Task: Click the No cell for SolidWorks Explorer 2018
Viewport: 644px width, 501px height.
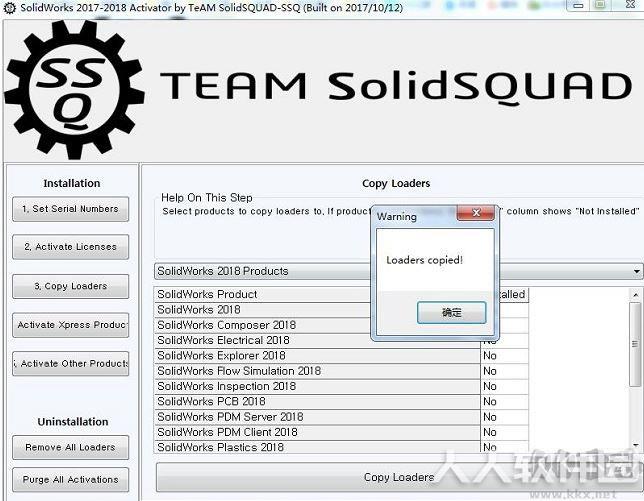Action: coord(504,356)
